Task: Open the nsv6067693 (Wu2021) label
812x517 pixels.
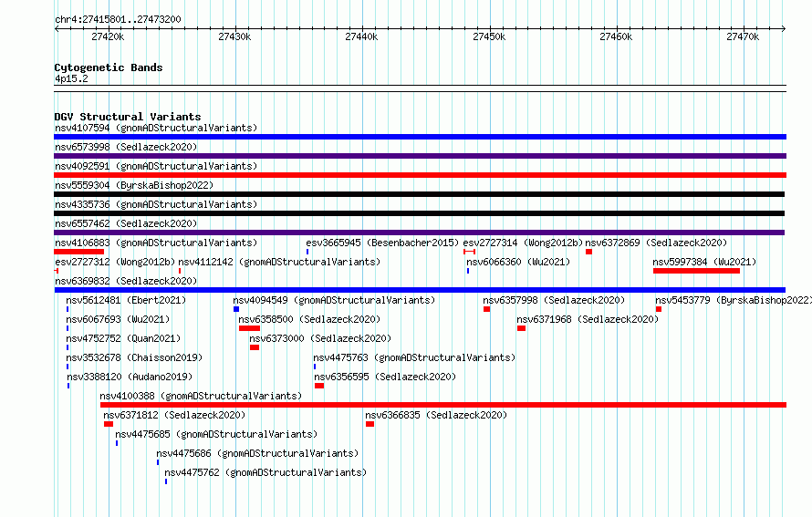Action: click(x=118, y=319)
